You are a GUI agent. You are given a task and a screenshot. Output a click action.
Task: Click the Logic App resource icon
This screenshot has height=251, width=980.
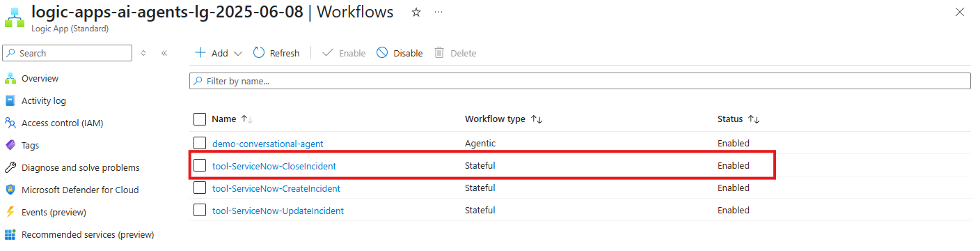(x=15, y=17)
